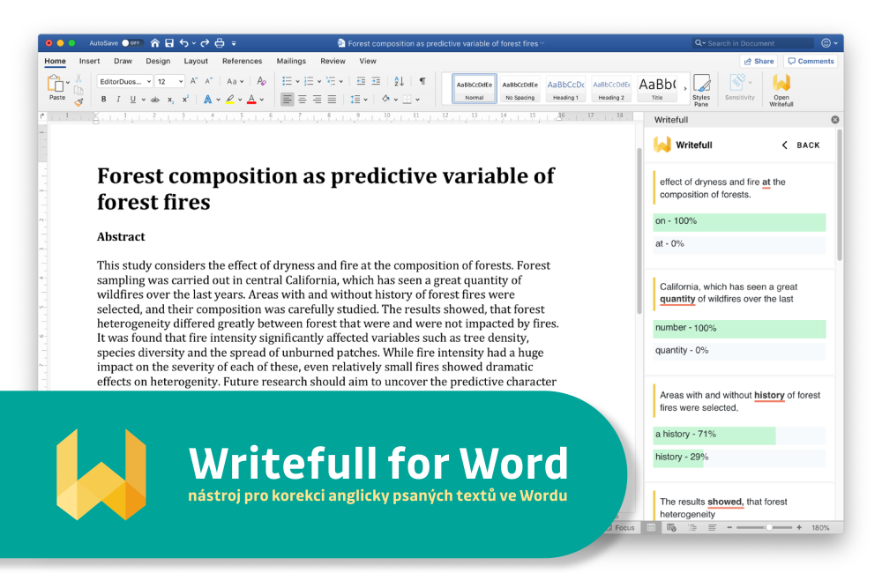
Task: Insert a numbered list
Action: click(309, 81)
